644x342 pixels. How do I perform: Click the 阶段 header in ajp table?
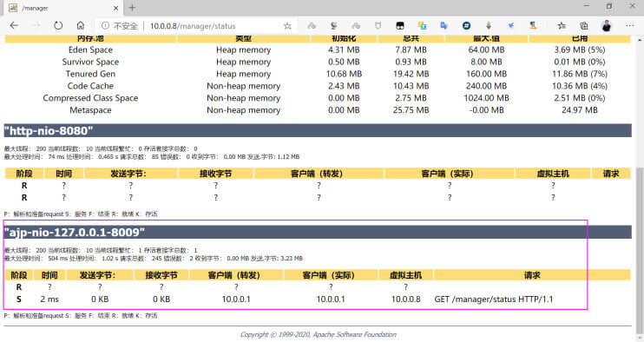[19, 275]
